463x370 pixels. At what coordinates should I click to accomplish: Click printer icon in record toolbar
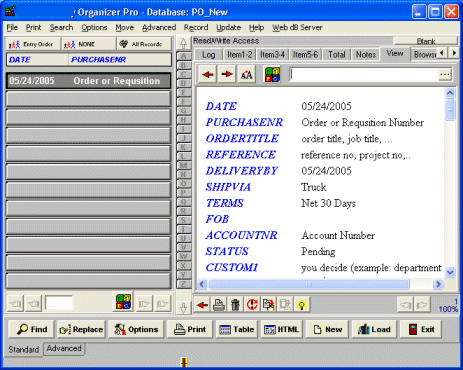coord(219,305)
